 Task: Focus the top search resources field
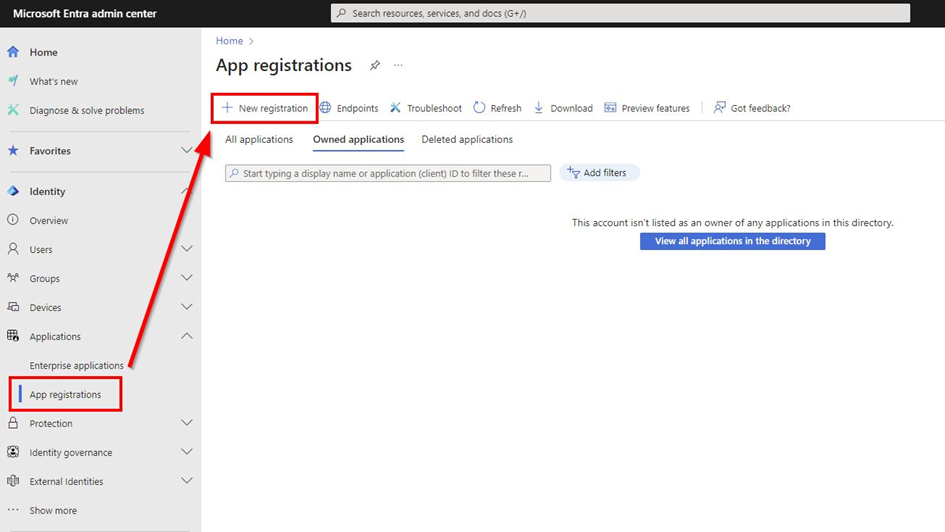click(x=620, y=13)
